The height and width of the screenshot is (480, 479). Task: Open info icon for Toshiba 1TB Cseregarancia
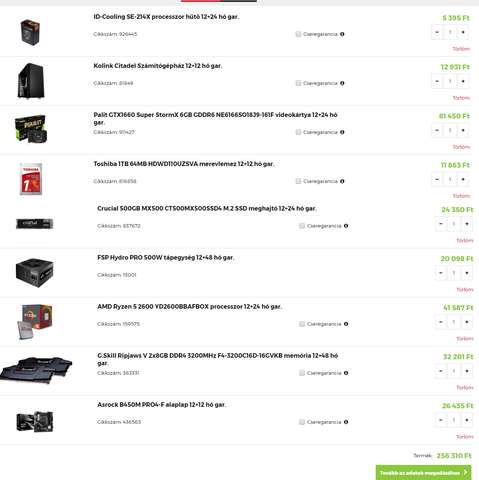pos(342,181)
